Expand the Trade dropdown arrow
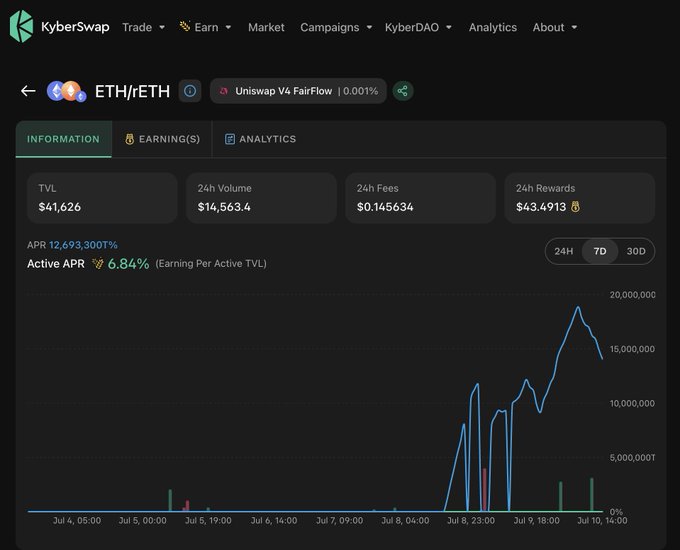The height and width of the screenshot is (550, 680). pos(162,27)
